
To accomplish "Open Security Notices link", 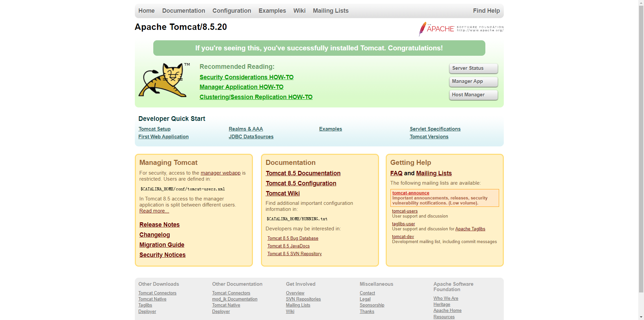I will pos(162,255).
